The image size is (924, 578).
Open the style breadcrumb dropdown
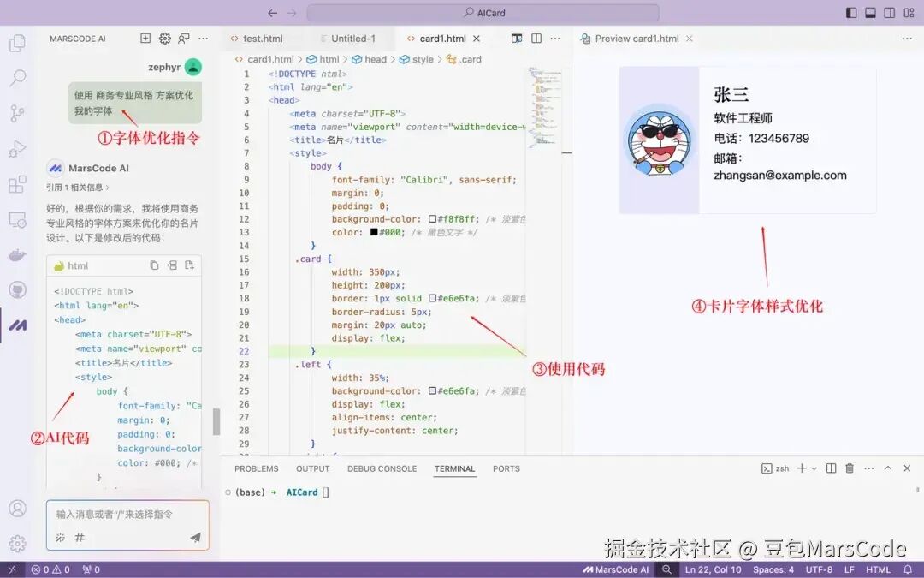[417, 59]
